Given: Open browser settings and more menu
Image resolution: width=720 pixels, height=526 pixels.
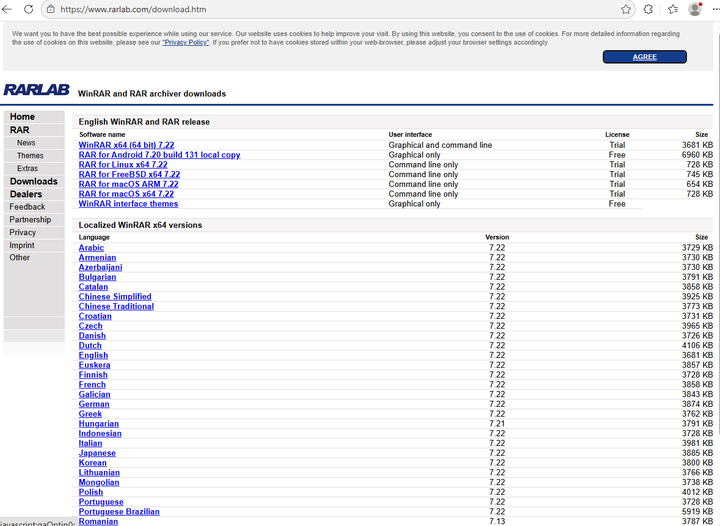Looking at the screenshot, I should point(715,9).
